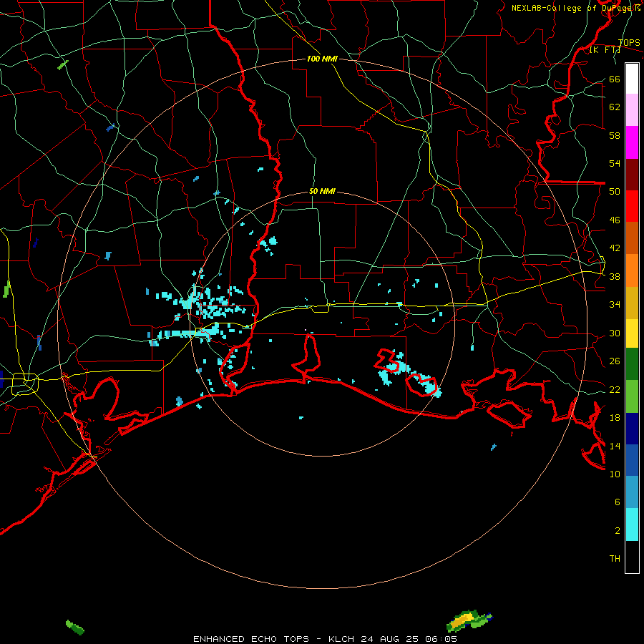Click the legend value "66"

(615, 79)
